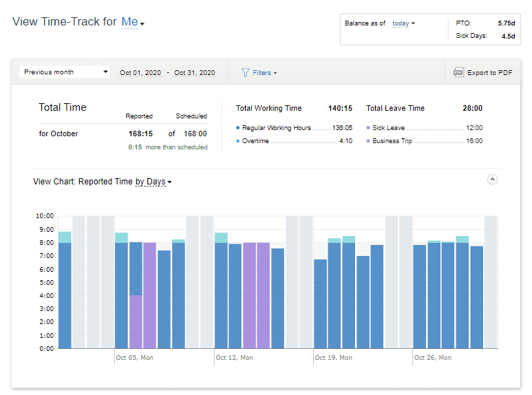Click the scheduled total 168:00
The height and width of the screenshot is (395, 532).
[x=195, y=134]
